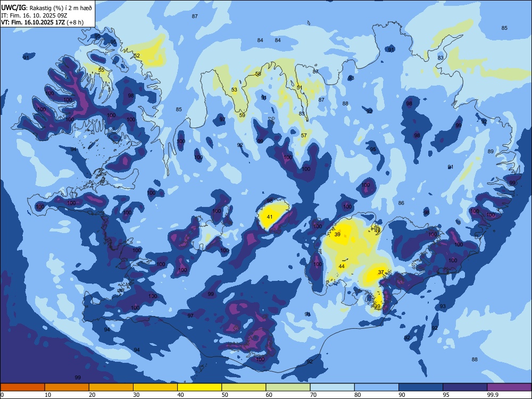Click the humidity value '37' on the map
Screen dimensions: 532x399
tap(381, 272)
